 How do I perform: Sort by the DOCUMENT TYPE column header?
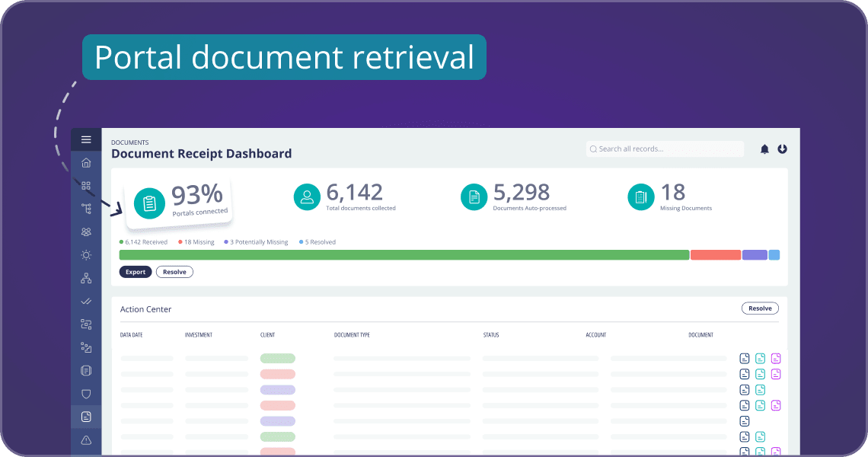click(x=352, y=334)
